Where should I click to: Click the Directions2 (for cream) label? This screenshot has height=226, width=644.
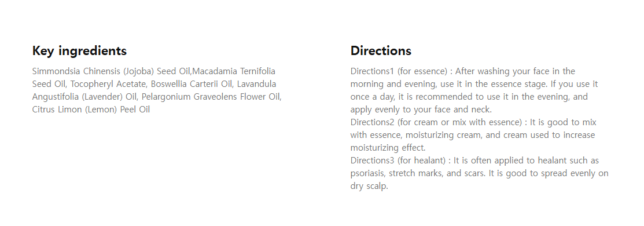tap(436, 122)
